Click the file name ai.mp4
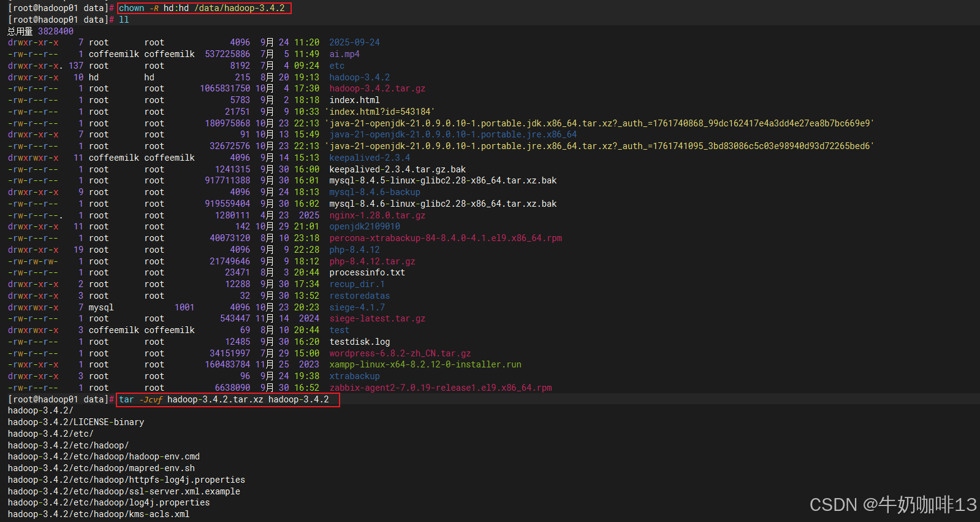This screenshot has height=522, width=980. pyautogui.click(x=344, y=54)
